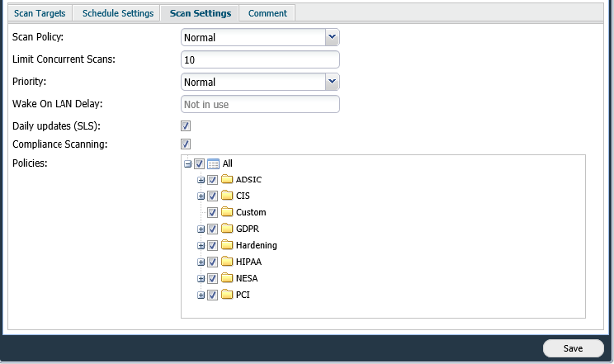The width and height of the screenshot is (614, 364).
Task: Click the Limit Concurrent Scans field
Action: click(x=260, y=59)
